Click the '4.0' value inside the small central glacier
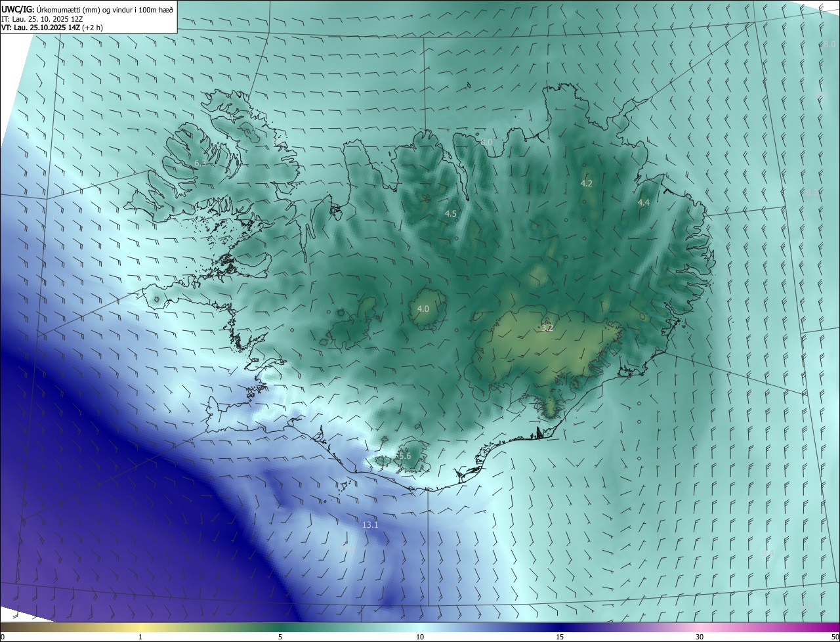This screenshot has height=642, width=840. coord(423,309)
